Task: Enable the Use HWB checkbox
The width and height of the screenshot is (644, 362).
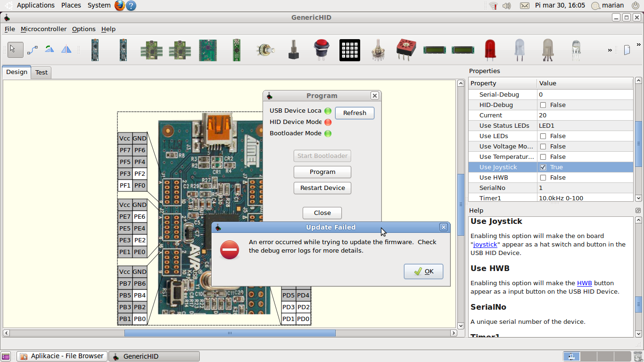Action: (543, 178)
